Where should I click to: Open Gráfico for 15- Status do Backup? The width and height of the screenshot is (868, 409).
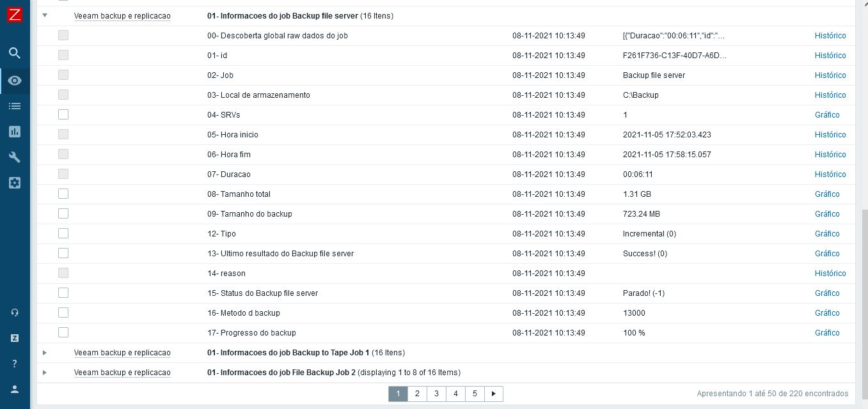(x=827, y=293)
